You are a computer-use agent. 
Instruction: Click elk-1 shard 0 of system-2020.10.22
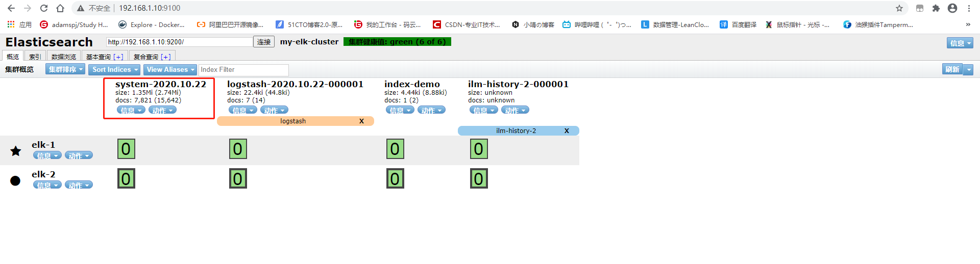pos(126,149)
